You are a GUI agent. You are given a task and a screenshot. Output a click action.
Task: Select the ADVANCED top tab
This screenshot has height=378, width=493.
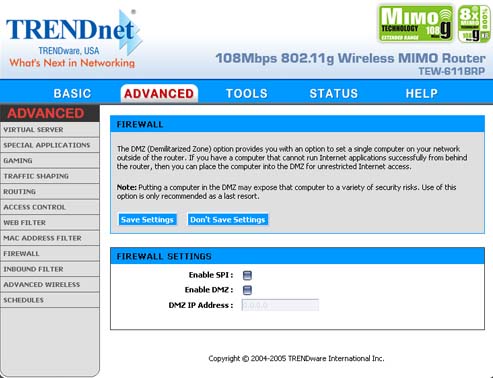[x=159, y=93]
